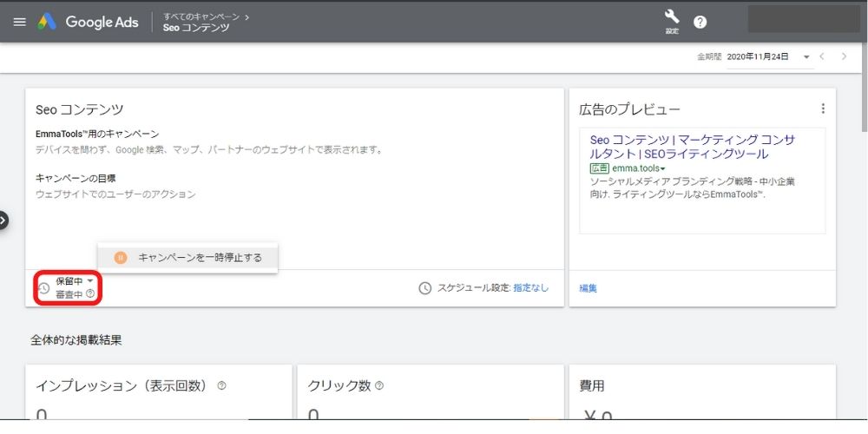Viewport: 868px width, 434px height.
Task: Click the schedule clock icon
Action: point(424,288)
